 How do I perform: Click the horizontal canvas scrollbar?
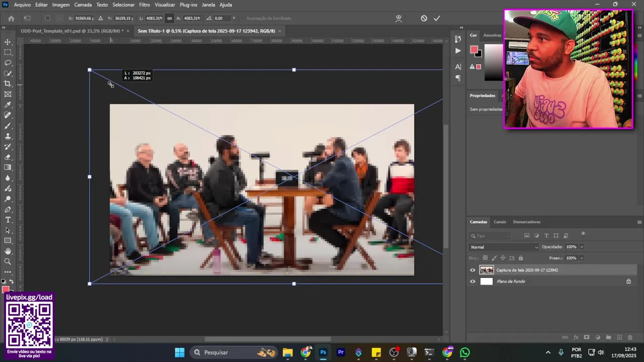click(x=268, y=339)
